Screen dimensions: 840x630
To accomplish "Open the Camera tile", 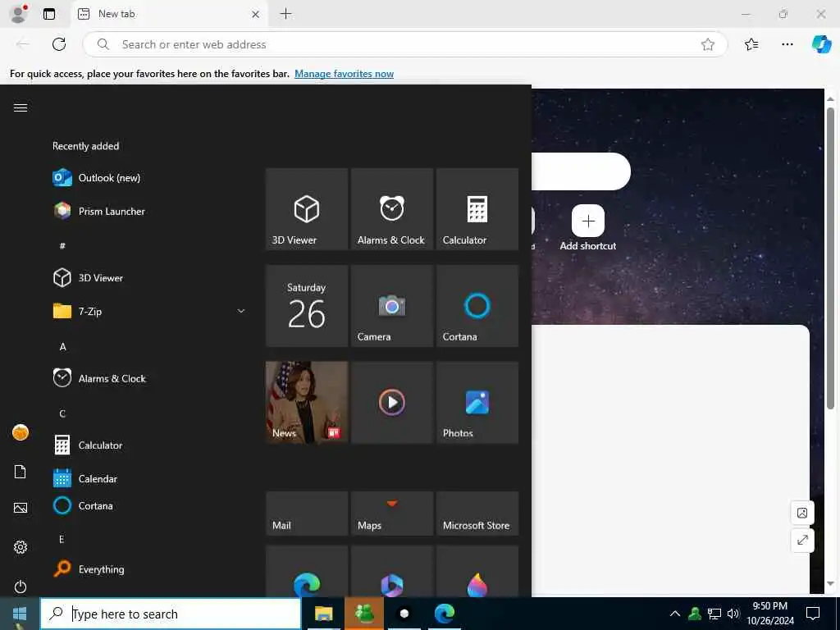I will pyautogui.click(x=391, y=306).
